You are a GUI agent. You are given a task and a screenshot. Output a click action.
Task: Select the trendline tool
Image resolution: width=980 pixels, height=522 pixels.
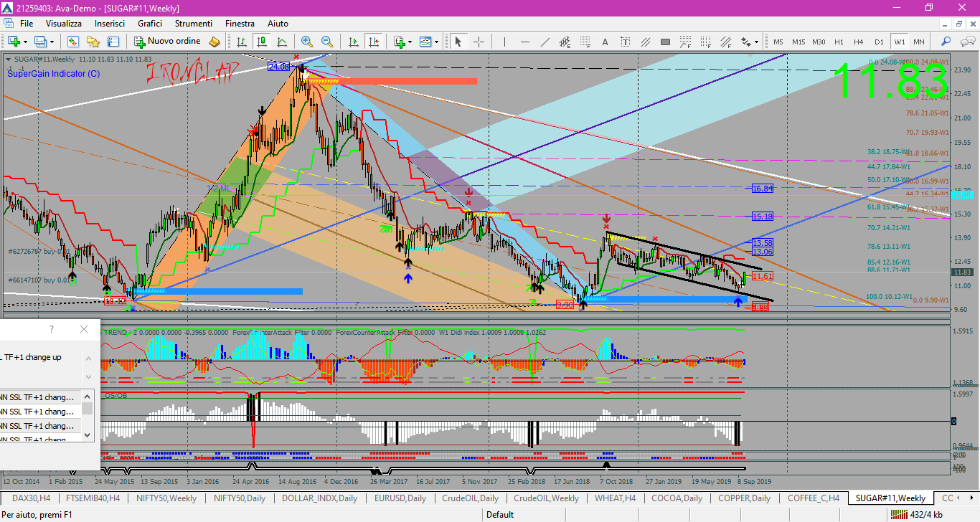pyautogui.click(x=545, y=42)
